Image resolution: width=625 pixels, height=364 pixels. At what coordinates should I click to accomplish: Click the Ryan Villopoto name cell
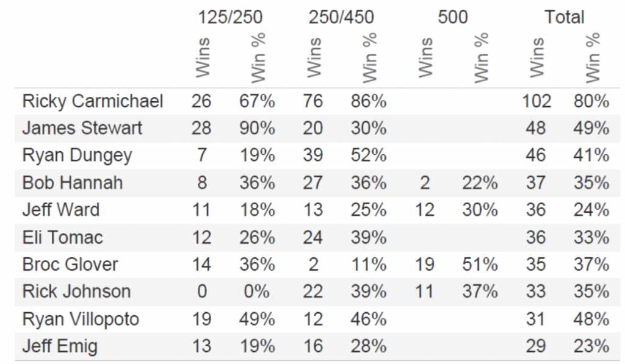[81, 319]
